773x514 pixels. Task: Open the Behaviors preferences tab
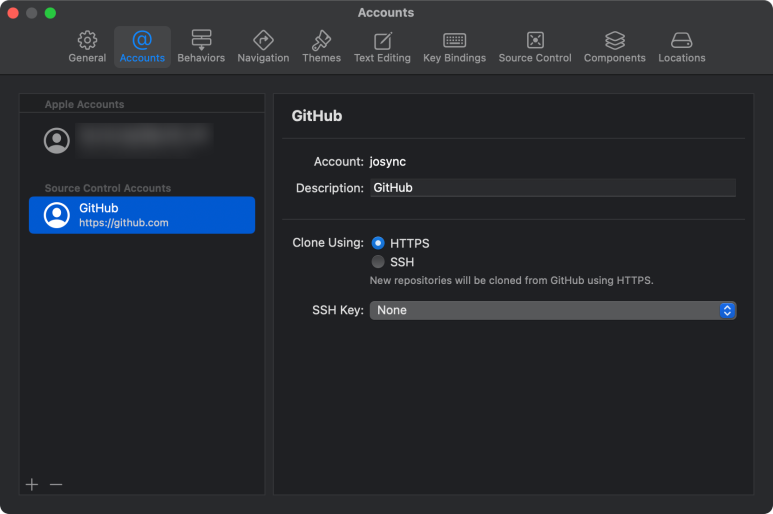201,47
